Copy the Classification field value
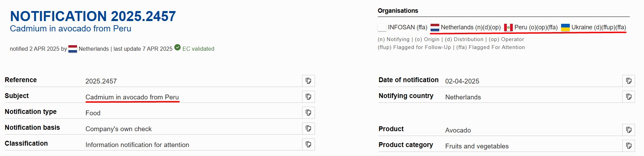The width and height of the screenshot is (644, 156). click(308, 144)
